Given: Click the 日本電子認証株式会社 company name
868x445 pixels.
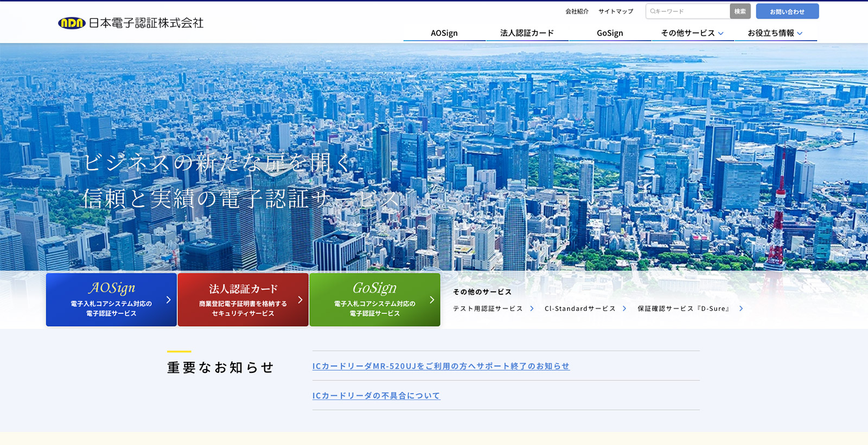Looking at the screenshot, I should pos(146,23).
